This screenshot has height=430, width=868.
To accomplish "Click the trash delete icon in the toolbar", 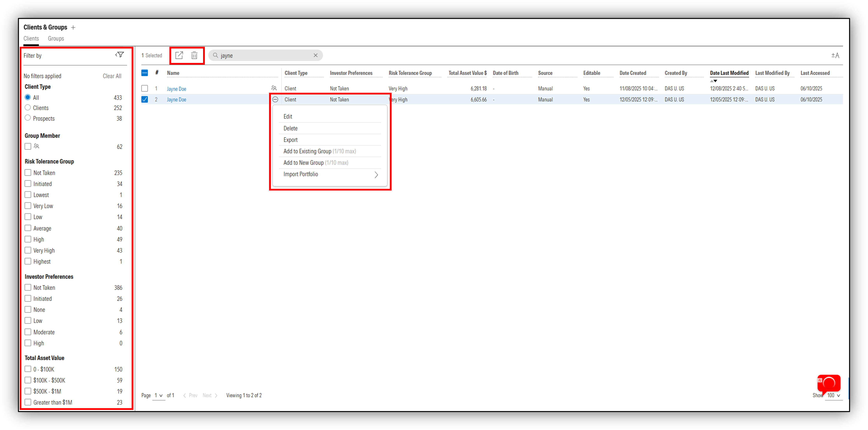I will click(195, 55).
